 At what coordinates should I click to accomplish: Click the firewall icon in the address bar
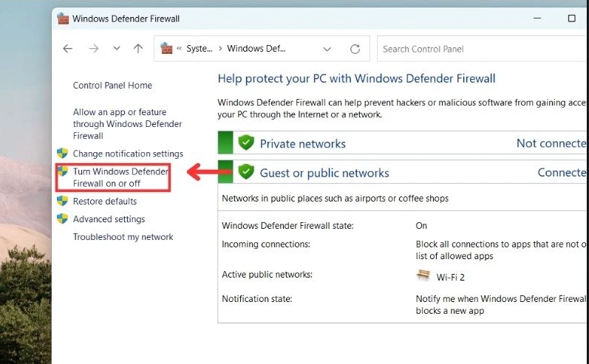tap(166, 49)
